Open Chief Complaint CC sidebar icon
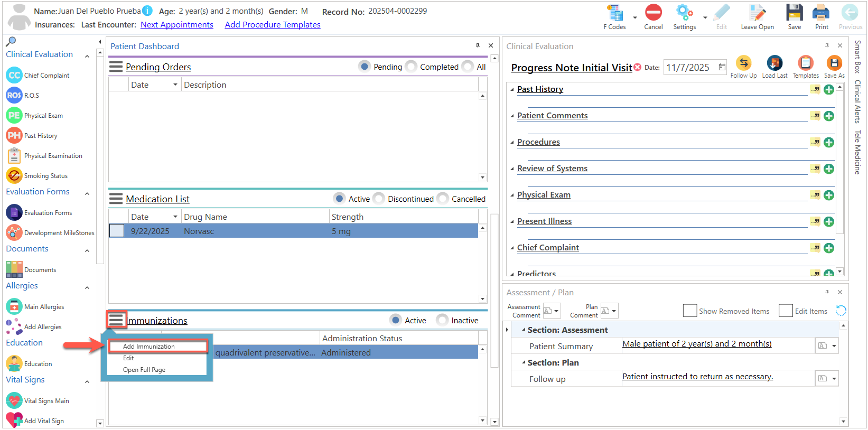Viewport: 868px width, 430px height. 14,75
